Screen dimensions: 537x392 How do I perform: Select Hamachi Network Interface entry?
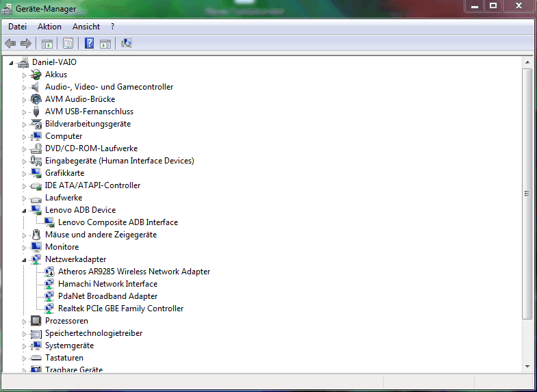click(x=107, y=284)
